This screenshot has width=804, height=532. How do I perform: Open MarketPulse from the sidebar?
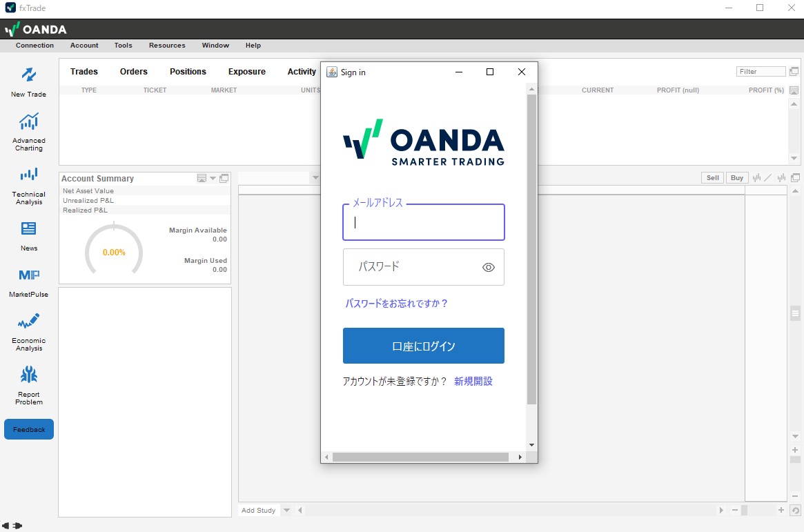pos(29,282)
